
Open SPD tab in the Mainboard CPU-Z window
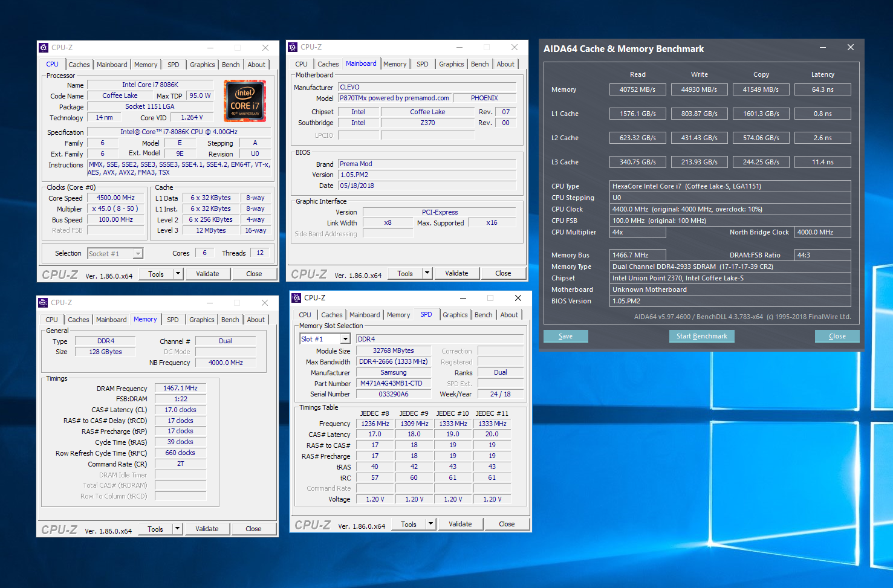pos(423,64)
